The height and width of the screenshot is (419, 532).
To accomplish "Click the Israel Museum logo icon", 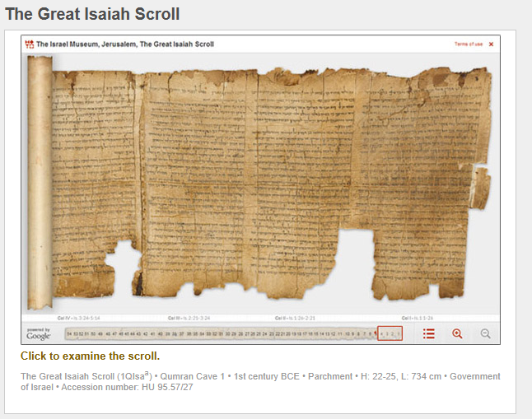I will [x=30, y=44].
